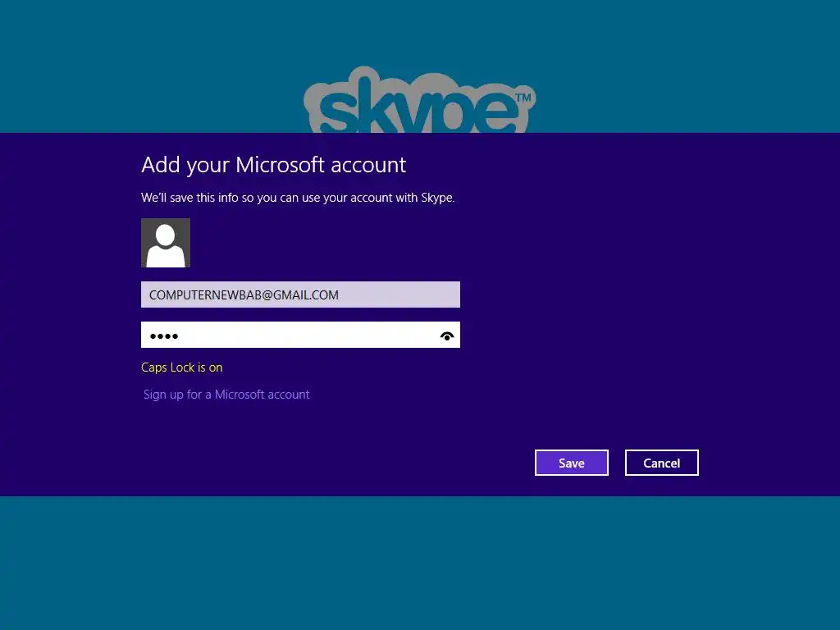This screenshot has height=630, width=840.
Task: Click the Save button
Action: tap(571, 463)
